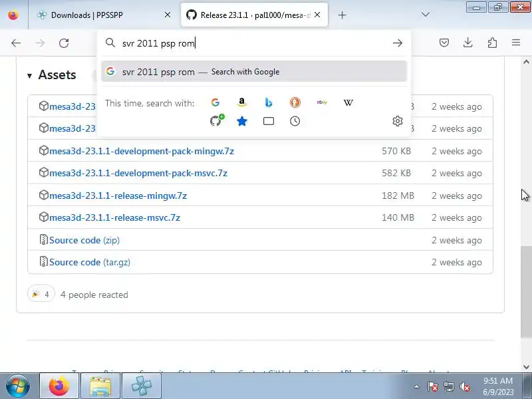Select the Release 23.1.1 mesa tab
The height and width of the screenshot is (399, 532).
point(254,15)
